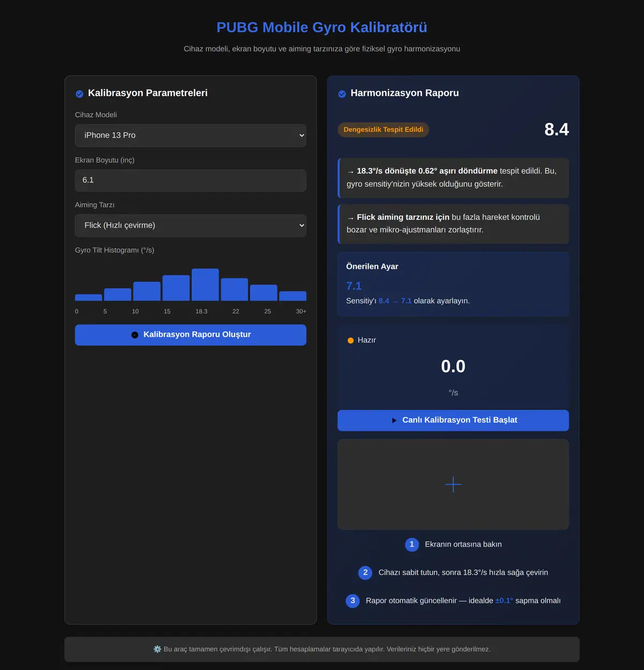Viewport: 644px width, 670px height.
Task: Click the Gyro Tilt Histogramı label
Action: pos(115,250)
